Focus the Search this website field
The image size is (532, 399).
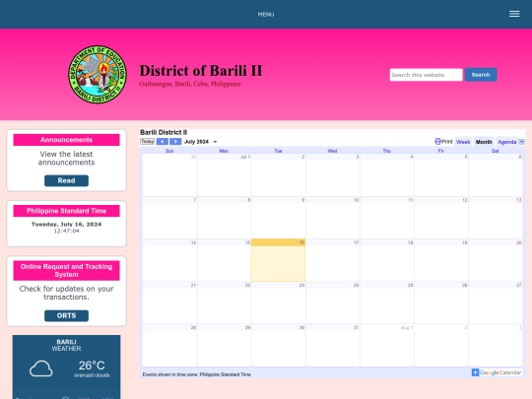426,75
